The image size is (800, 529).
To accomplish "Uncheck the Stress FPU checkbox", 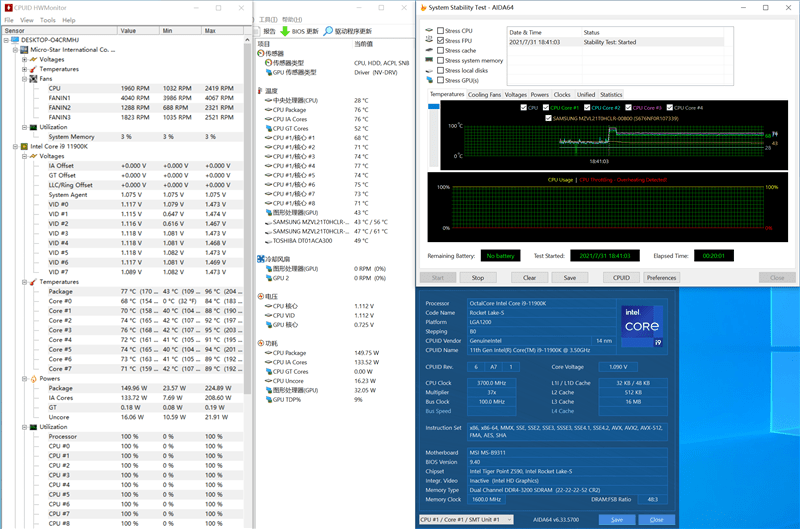I will click(440, 40).
